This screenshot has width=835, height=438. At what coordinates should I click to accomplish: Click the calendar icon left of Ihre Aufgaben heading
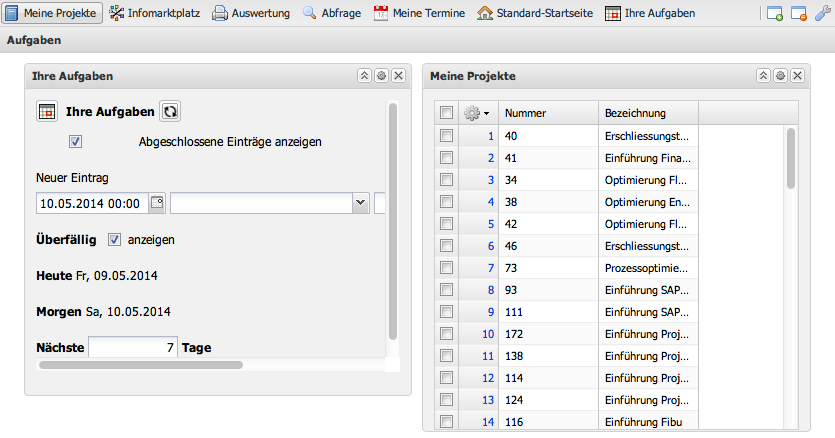click(x=46, y=112)
